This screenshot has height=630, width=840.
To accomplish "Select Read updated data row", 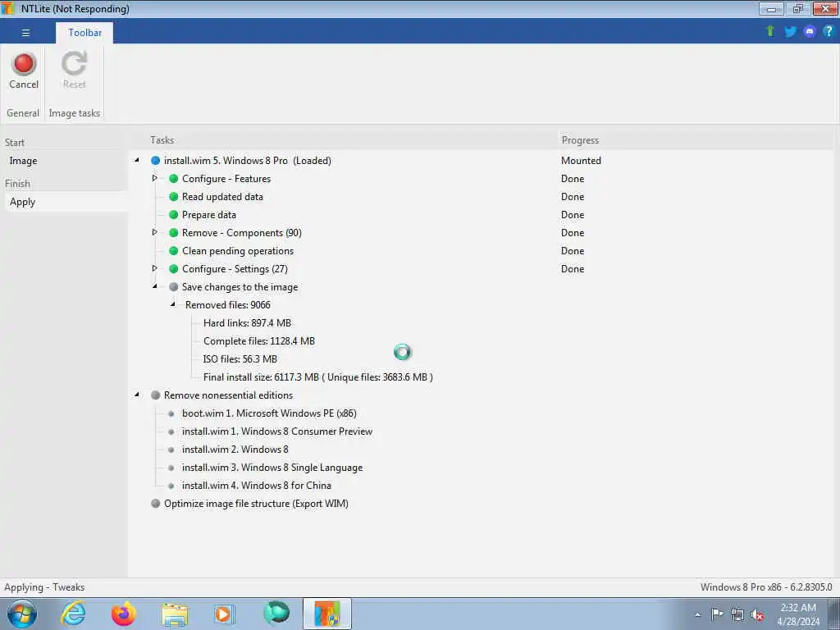I will (222, 197).
